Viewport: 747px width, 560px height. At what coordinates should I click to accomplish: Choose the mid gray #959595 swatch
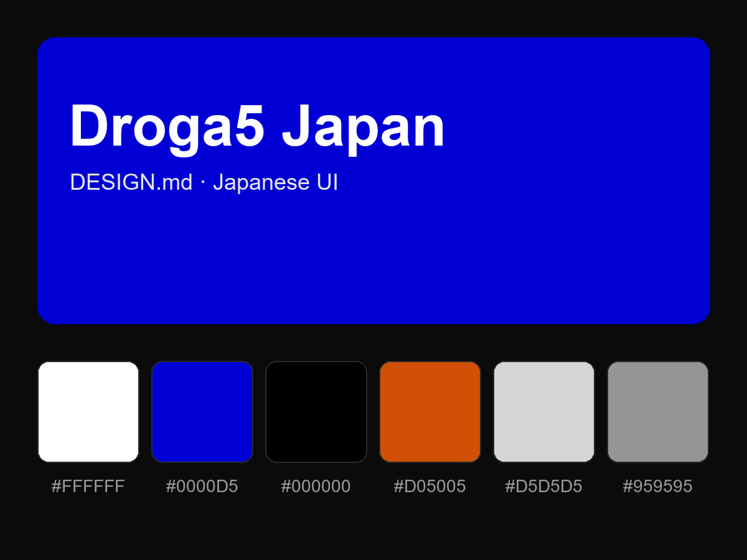pyautogui.click(x=658, y=412)
